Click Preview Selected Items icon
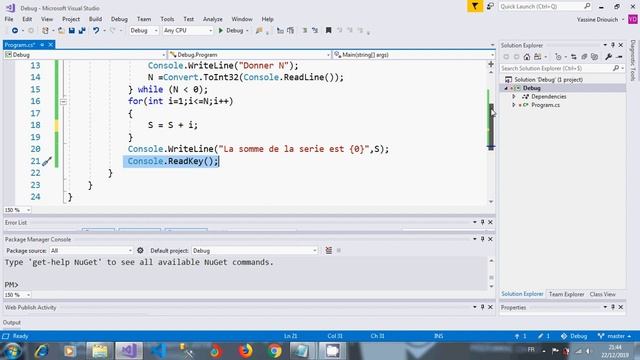The width and height of the screenshot is (640, 360). pos(619,57)
